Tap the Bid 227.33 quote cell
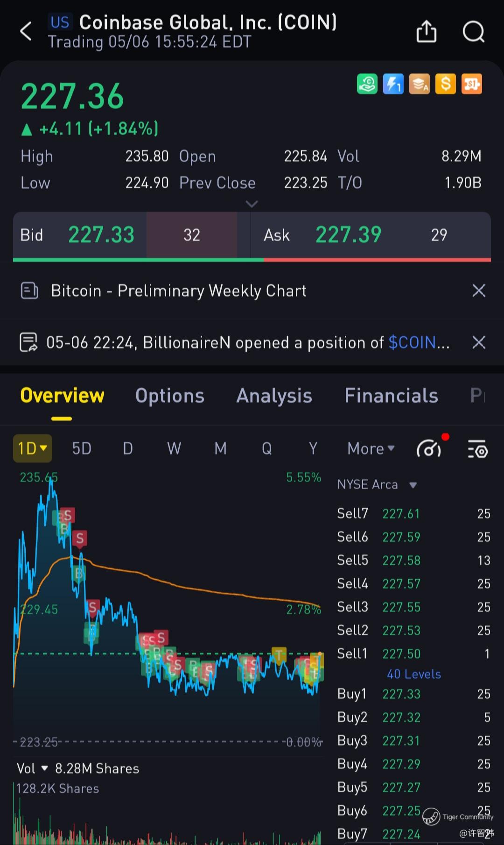 (132, 235)
